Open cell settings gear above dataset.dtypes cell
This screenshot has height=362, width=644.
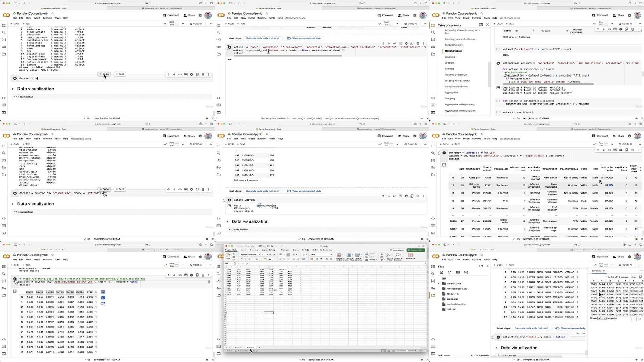[x=406, y=196]
